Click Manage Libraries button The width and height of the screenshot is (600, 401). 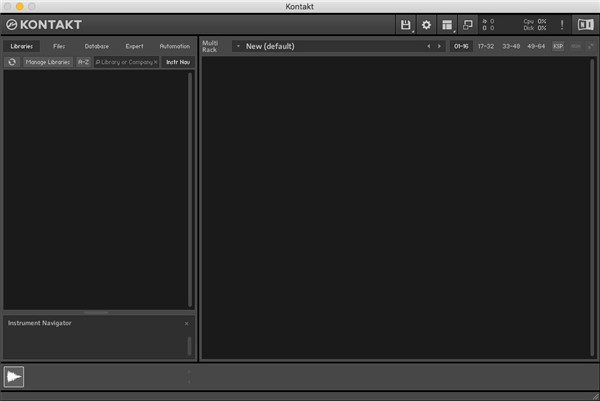pyautogui.click(x=48, y=62)
